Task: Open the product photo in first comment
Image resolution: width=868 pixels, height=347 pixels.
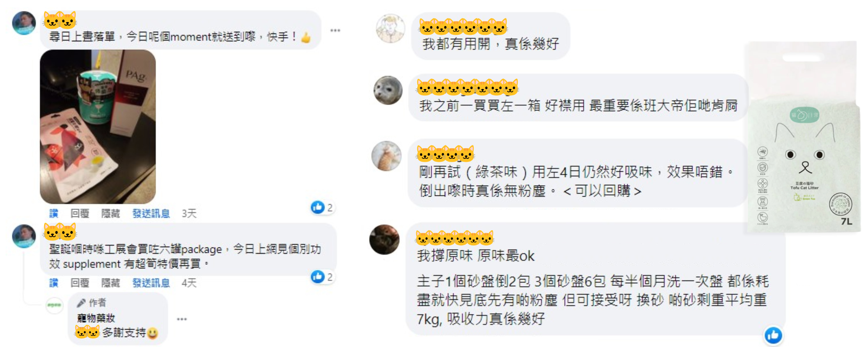Action: [x=98, y=126]
